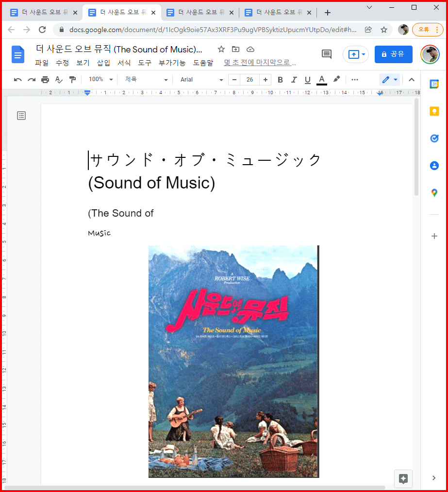Select the movie poster image
Viewport: 448px width, 492px height.
point(233,361)
